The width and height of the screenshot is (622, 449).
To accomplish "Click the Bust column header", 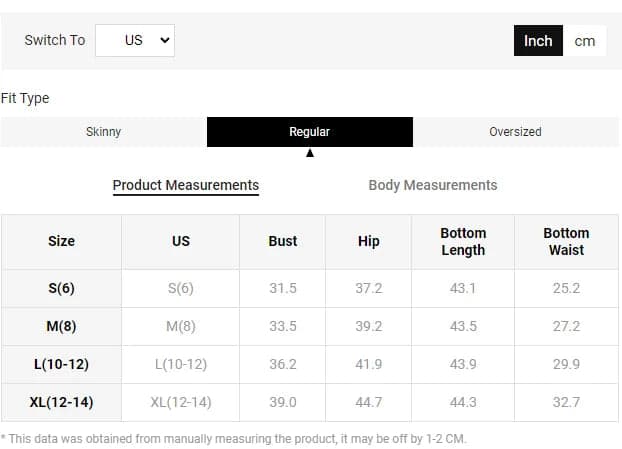I will (x=282, y=242).
